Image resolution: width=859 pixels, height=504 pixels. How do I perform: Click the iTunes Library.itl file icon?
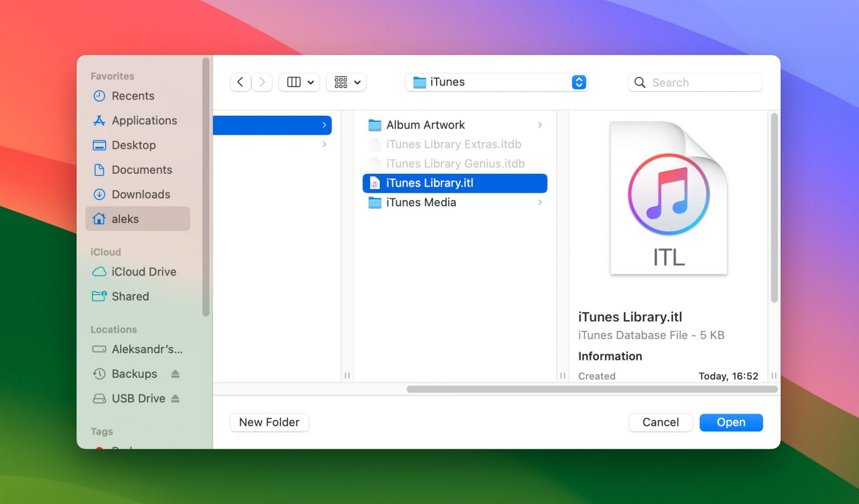[x=375, y=183]
